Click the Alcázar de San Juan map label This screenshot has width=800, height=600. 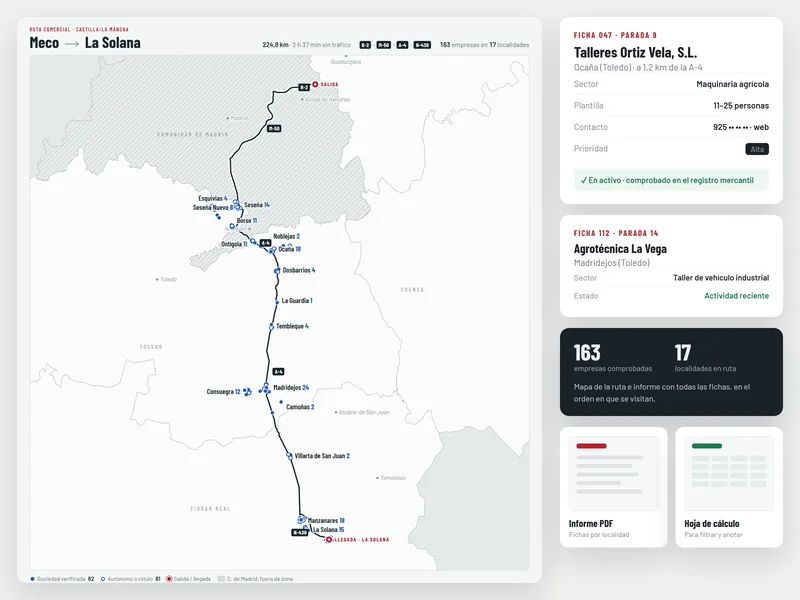tap(362, 412)
